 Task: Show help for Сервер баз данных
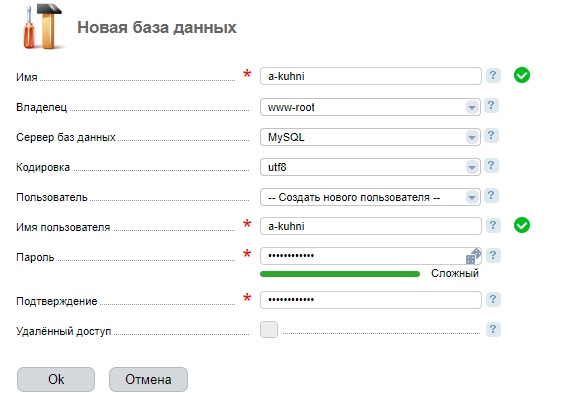point(491,136)
